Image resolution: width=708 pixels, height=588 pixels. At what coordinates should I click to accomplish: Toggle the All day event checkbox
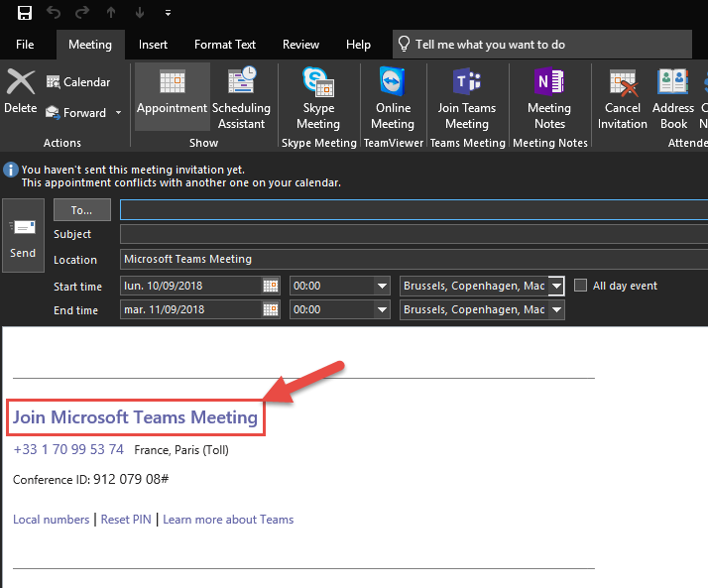pyautogui.click(x=580, y=286)
